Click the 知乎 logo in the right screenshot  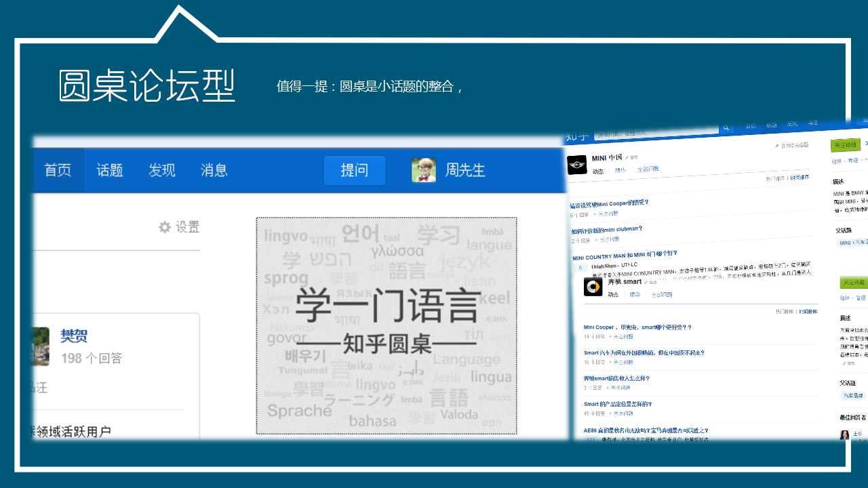578,137
